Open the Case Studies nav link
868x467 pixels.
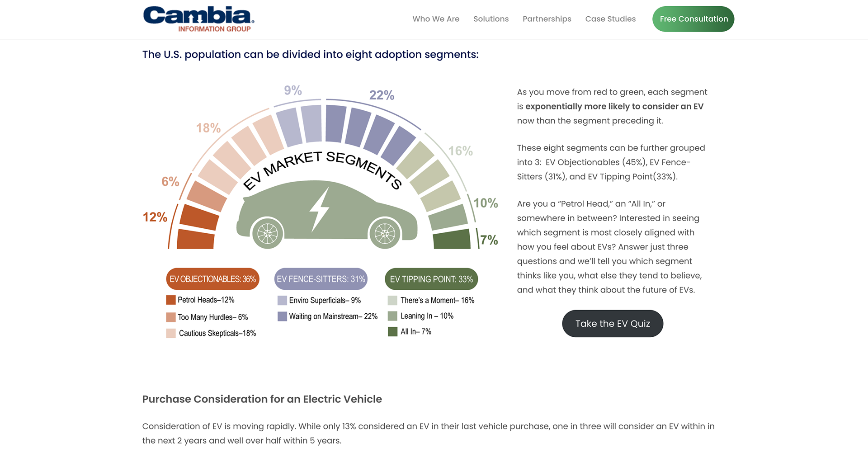[x=610, y=19]
